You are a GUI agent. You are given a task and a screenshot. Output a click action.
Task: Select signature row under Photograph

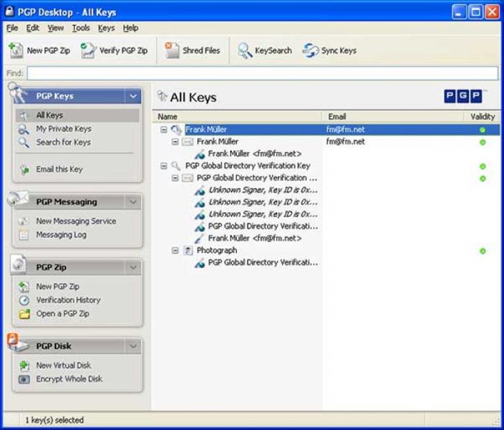pos(263,262)
